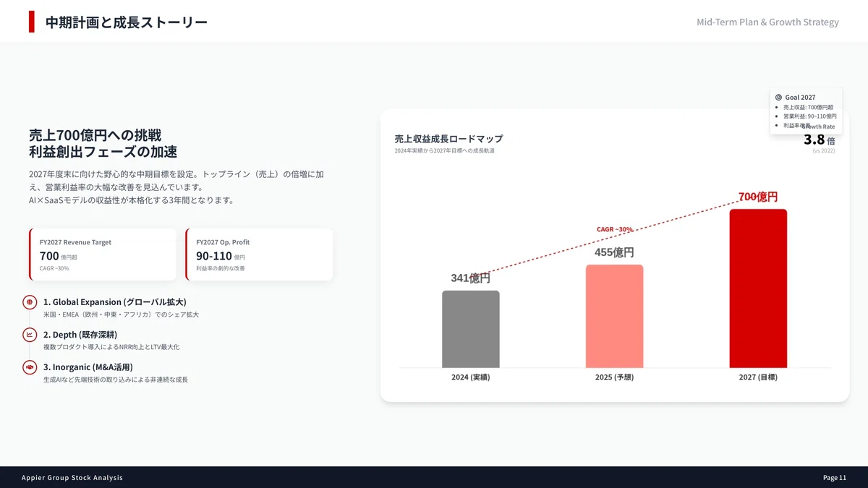Click the heading 1. Global Expansion (グローバル拡大)

pyautogui.click(x=115, y=301)
